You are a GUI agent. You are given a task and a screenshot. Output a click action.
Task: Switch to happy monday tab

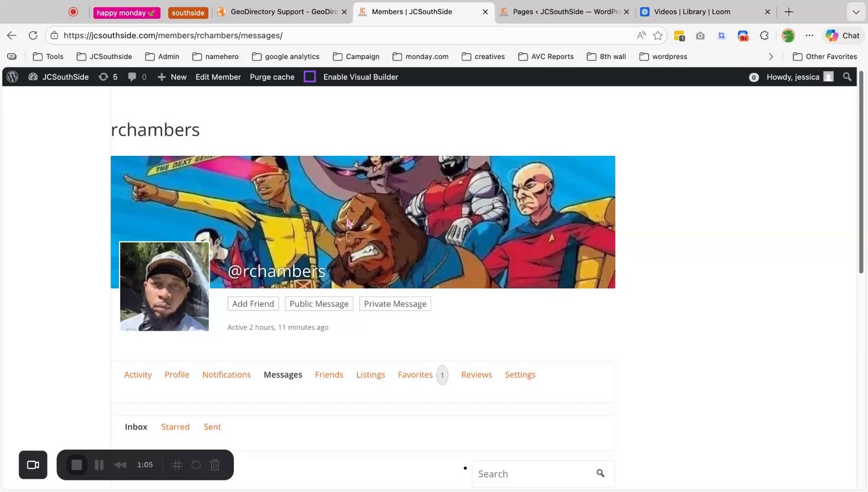pos(126,12)
